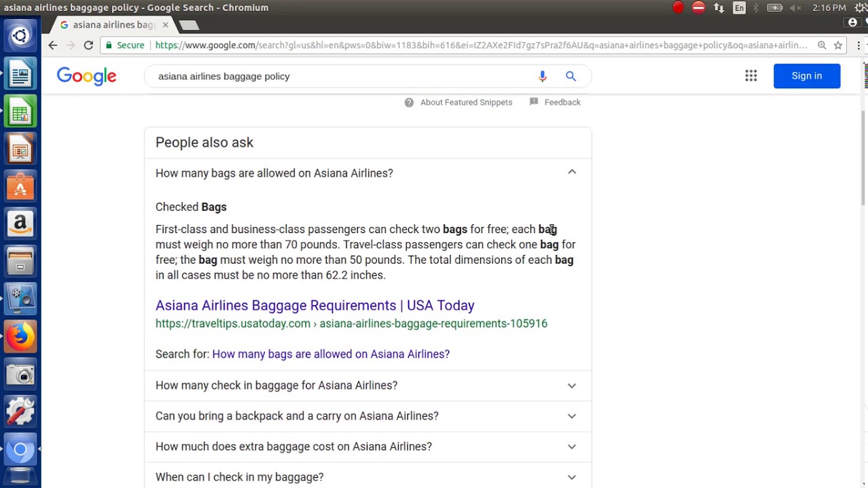The width and height of the screenshot is (868, 488).
Task: Open Firefox from the dock
Action: pos(20,336)
